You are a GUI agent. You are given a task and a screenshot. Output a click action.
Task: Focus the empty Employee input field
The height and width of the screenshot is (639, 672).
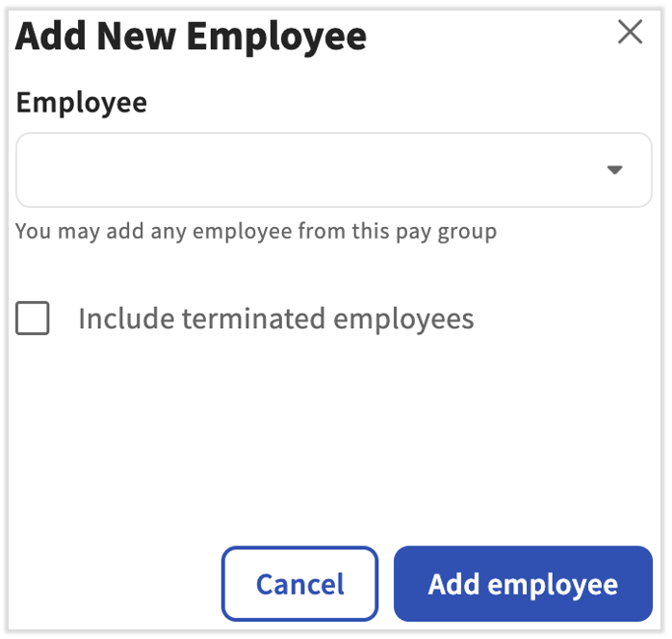click(308, 170)
